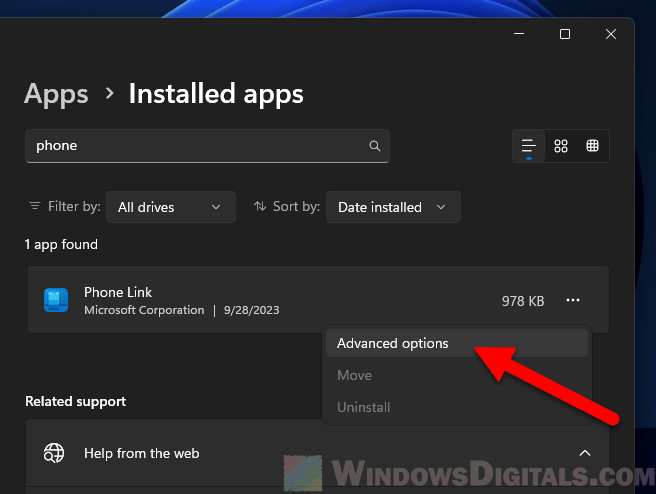Open the All drives filter dropdown

click(171, 207)
